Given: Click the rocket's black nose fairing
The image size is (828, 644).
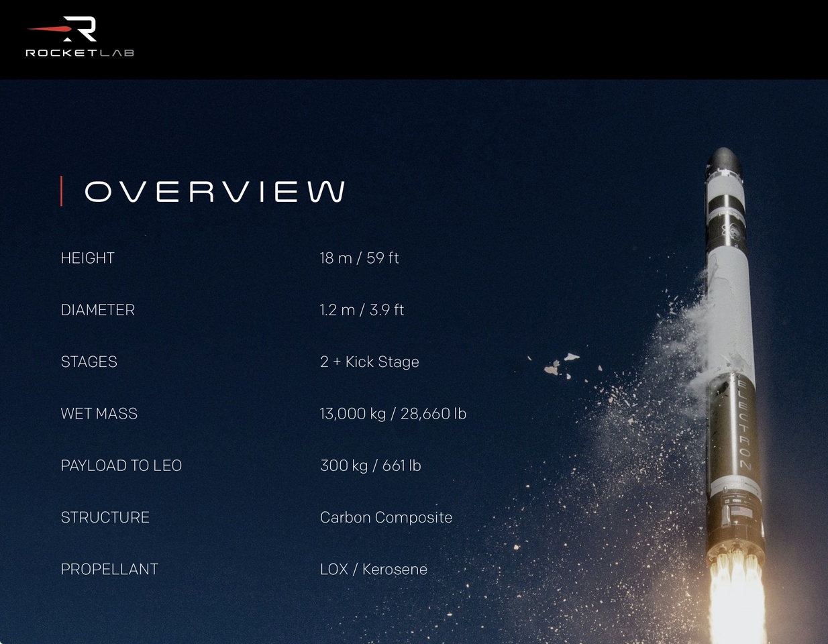Looking at the screenshot, I should (723, 161).
